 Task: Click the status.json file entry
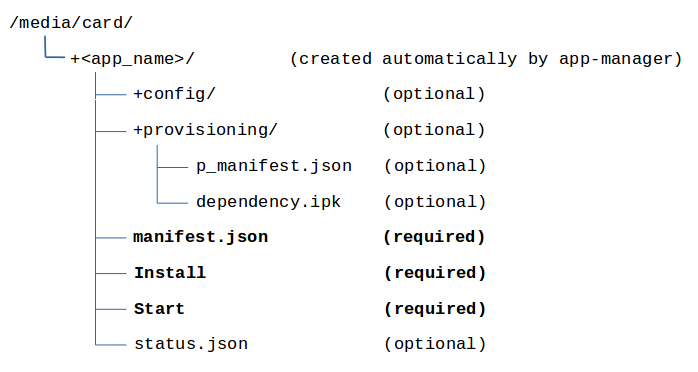(191, 344)
